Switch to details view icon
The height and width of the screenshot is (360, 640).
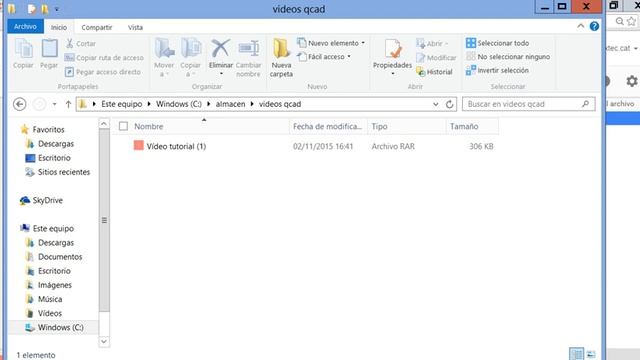tap(576, 353)
